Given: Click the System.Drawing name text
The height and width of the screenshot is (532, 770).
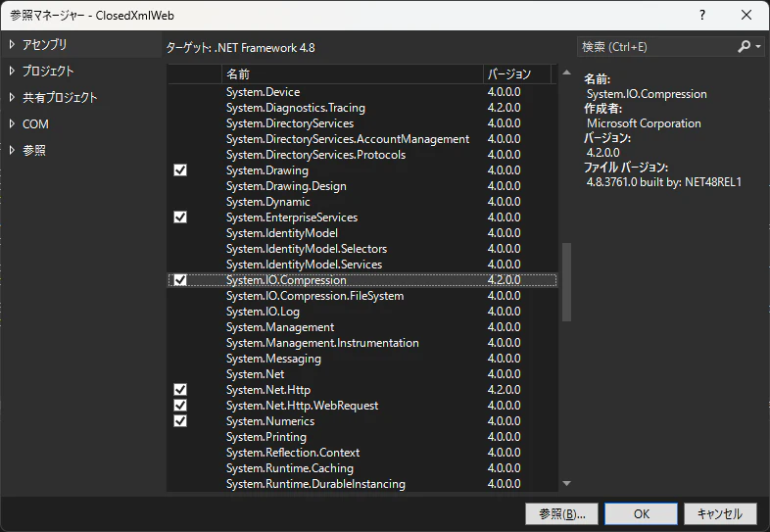Looking at the screenshot, I should click(x=267, y=170).
